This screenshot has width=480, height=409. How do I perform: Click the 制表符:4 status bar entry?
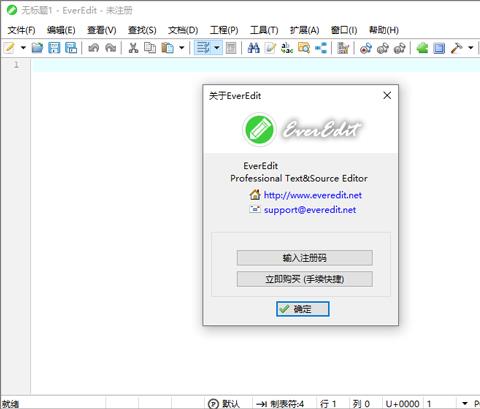(x=281, y=404)
